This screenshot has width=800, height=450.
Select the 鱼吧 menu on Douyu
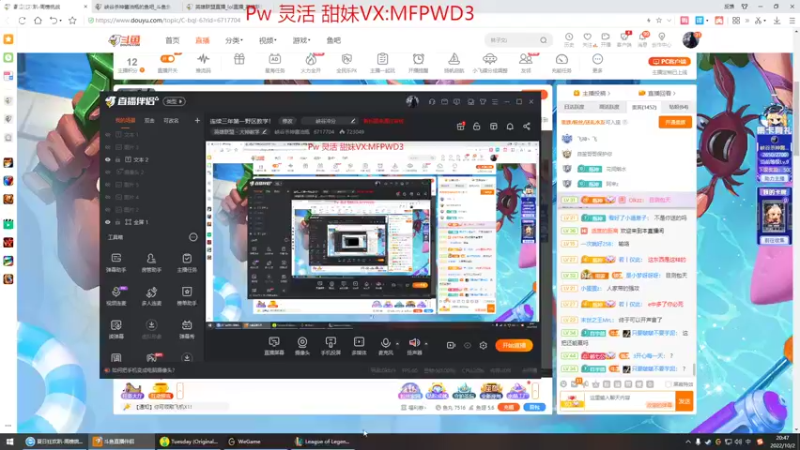[x=334, y=40]
